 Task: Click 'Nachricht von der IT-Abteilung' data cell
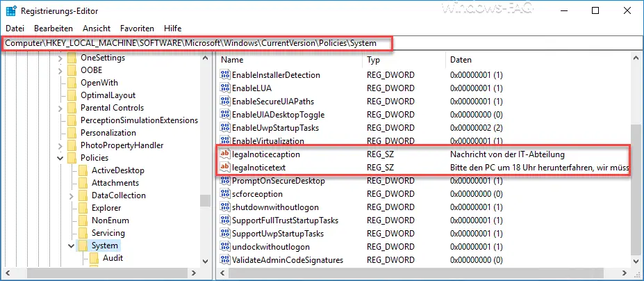[508, 154]
